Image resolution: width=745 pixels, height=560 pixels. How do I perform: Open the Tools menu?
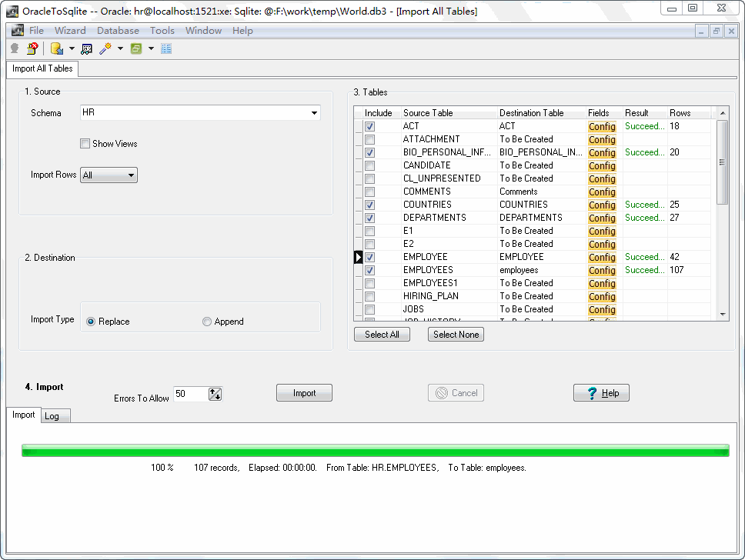pyautogui.click(x=162, y=31)
